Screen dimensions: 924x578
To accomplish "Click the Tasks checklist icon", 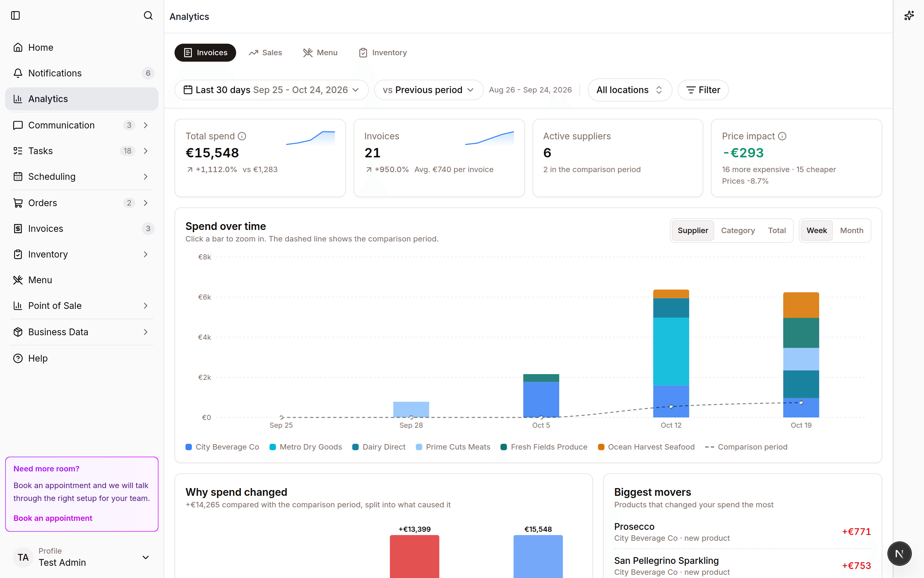I will click(x=18, y=151).
